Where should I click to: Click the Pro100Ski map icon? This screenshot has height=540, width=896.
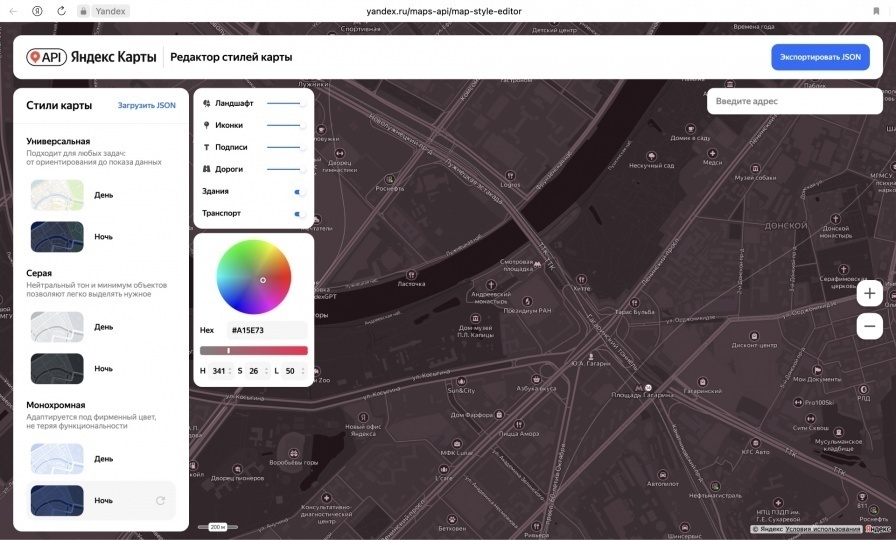[x=798, y=402]
